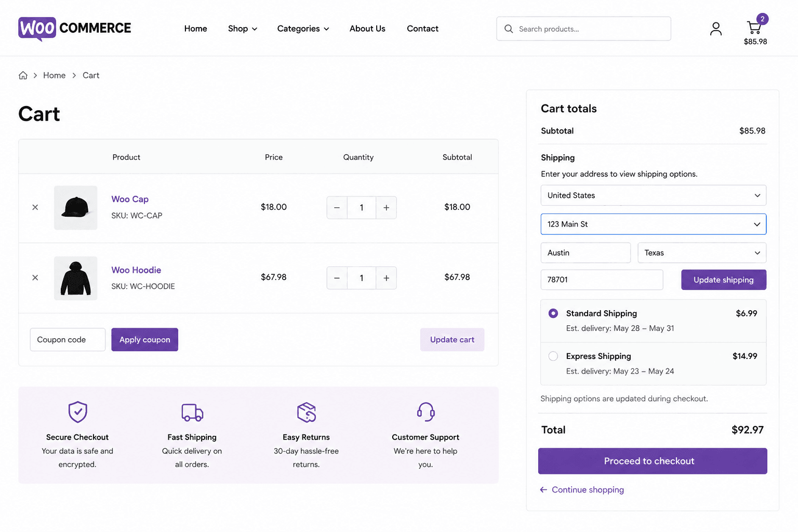Click Woo Cap quantity value field
The width and height of the screenshot is (798, 532).
coord(362,208)
